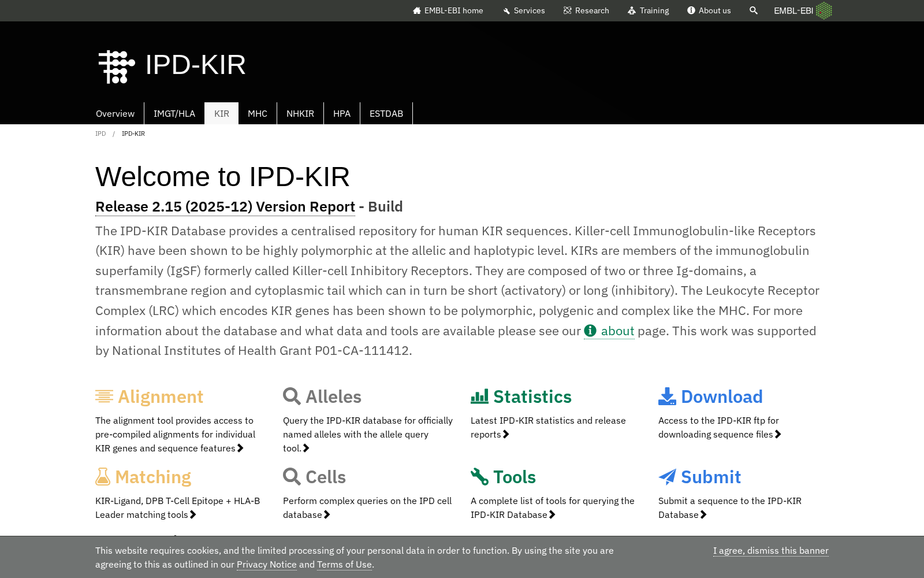Open the Submit heading link
Viewport: 924px width, 578px height.
pyautogui.click(x=711, y=477)
